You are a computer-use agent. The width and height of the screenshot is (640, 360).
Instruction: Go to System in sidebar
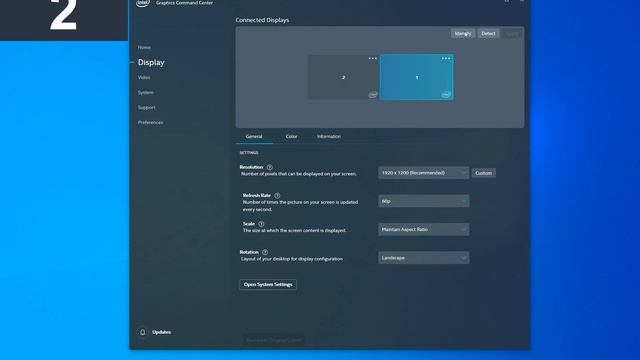pyautogui.click(x=146, y=92)
